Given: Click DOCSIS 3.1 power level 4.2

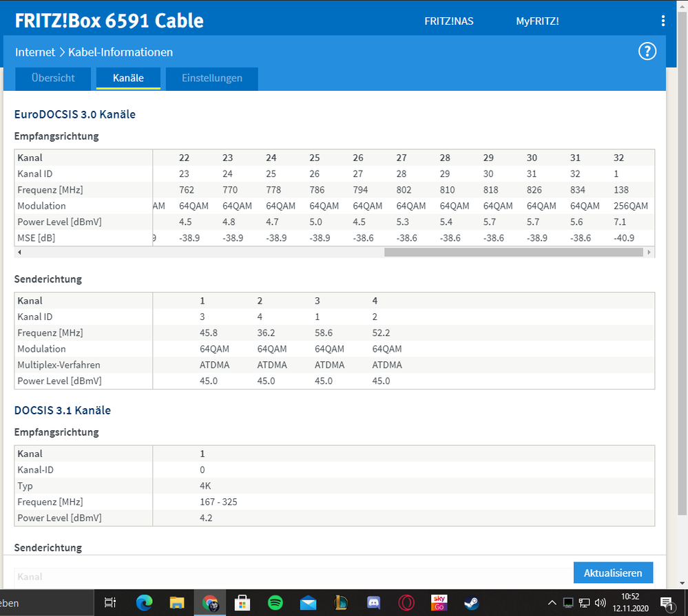Looking at the screenshot, I should click(206, 518).
